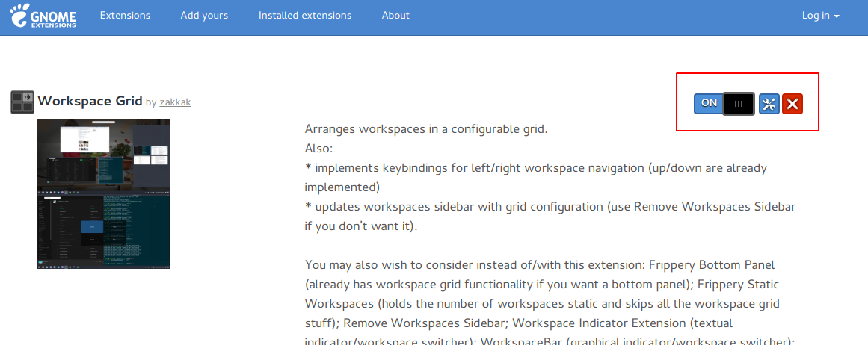Click the Workspace Grid extension icon
The width and height of the screenshot is (868, 345).
(x=22, y=102)
